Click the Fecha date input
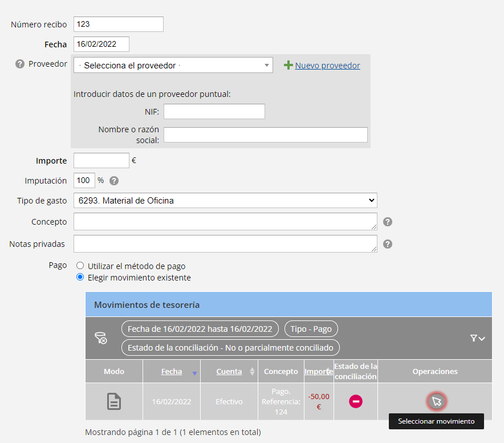 click(101, 44)
